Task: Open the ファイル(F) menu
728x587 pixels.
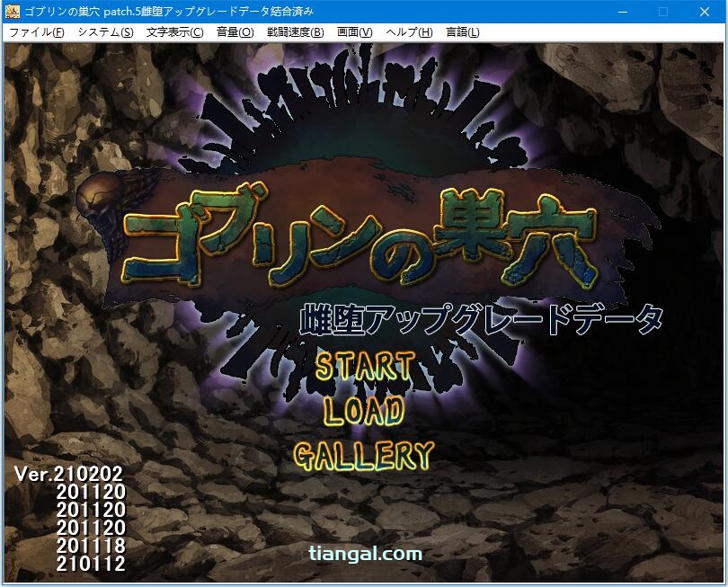Action: point(36,31)
